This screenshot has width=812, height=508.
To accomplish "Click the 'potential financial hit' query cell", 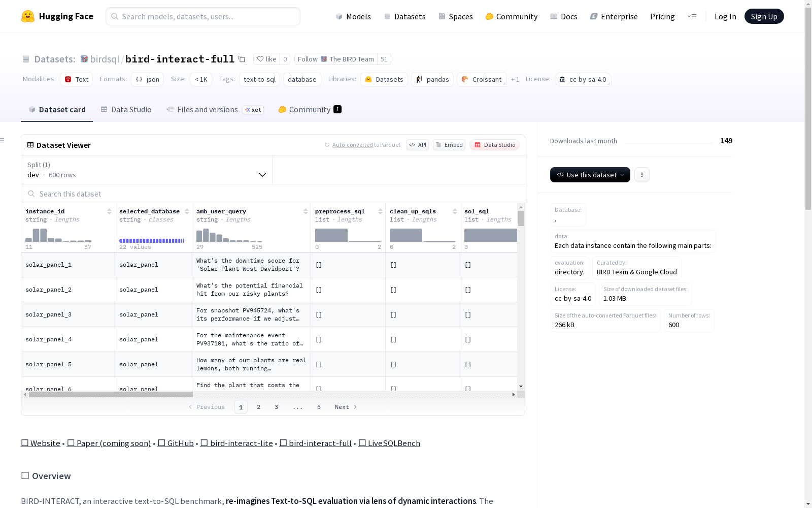I will (251, 290).
